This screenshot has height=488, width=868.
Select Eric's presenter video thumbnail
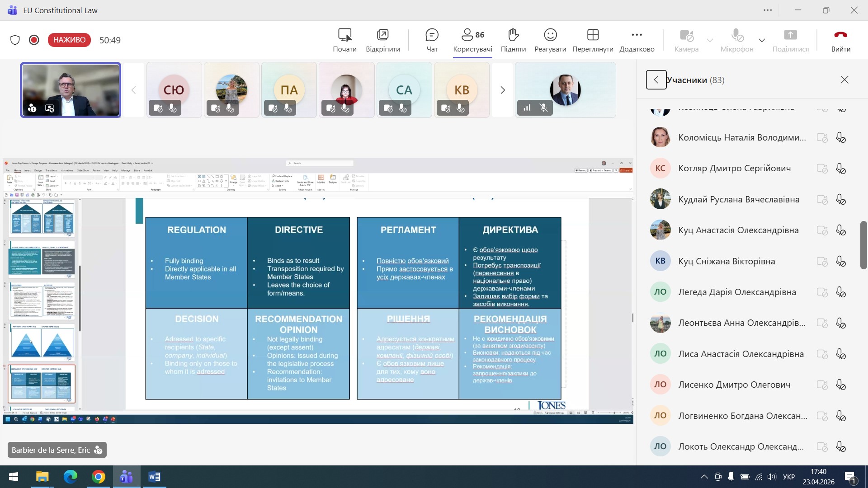(x=71, y=90)
